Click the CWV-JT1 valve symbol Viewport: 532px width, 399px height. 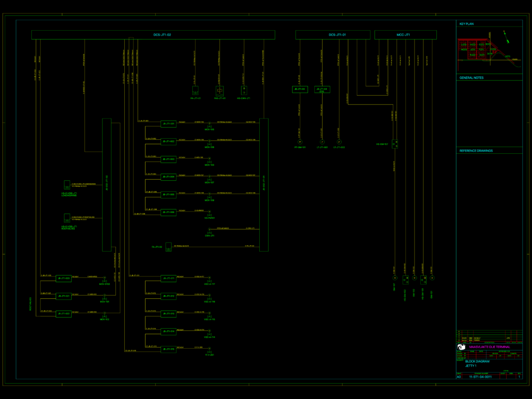209,231
